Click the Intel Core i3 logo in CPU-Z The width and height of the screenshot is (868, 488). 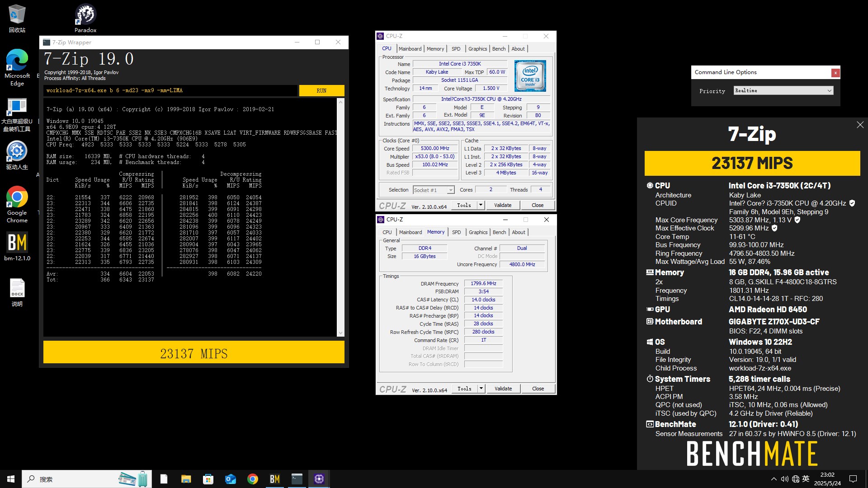[530, 76]
